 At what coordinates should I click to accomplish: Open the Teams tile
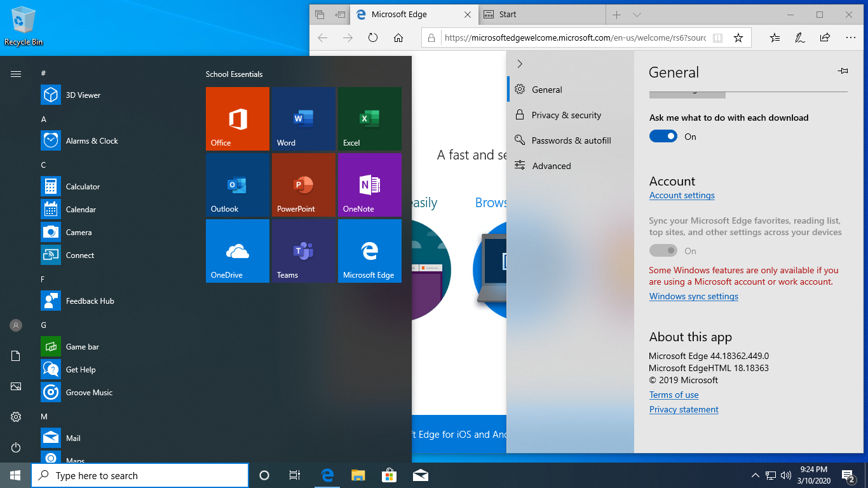point(304,251)
